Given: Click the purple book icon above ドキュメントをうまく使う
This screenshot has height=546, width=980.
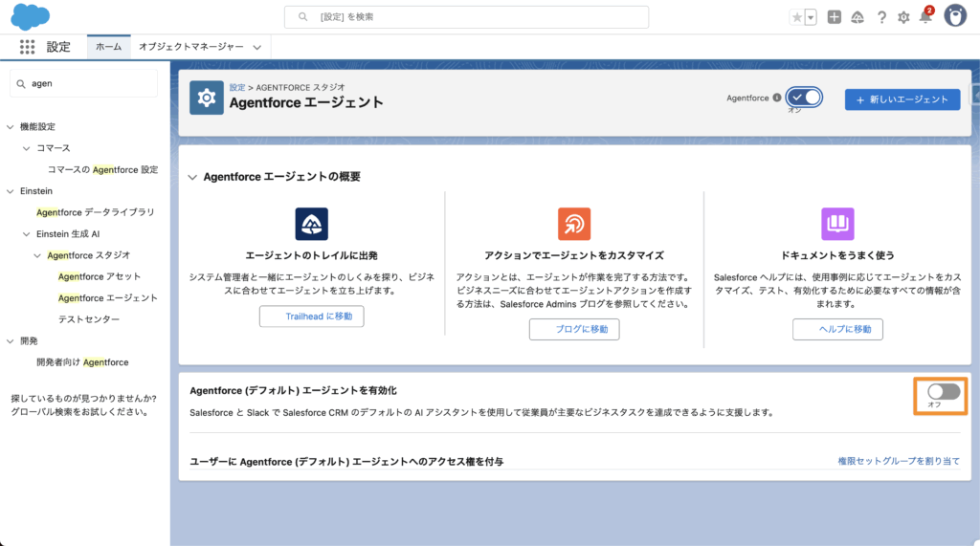Looking at the screenshot, I should tap(837, 224).
